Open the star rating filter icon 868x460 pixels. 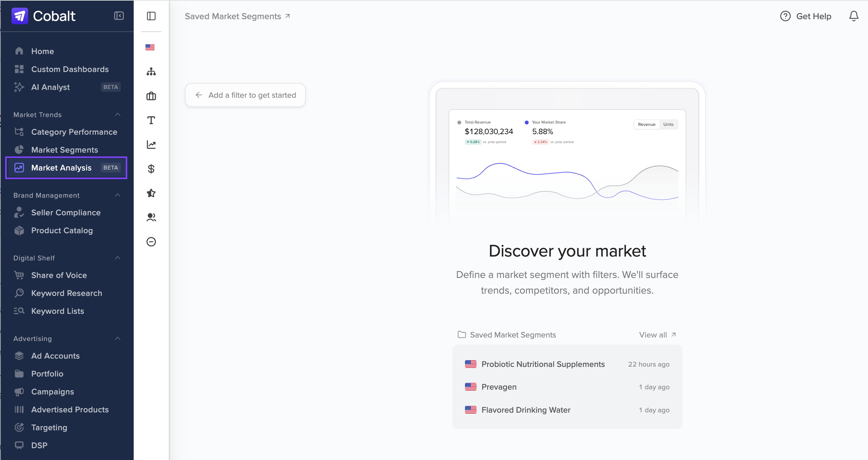(x=151, y=193)
